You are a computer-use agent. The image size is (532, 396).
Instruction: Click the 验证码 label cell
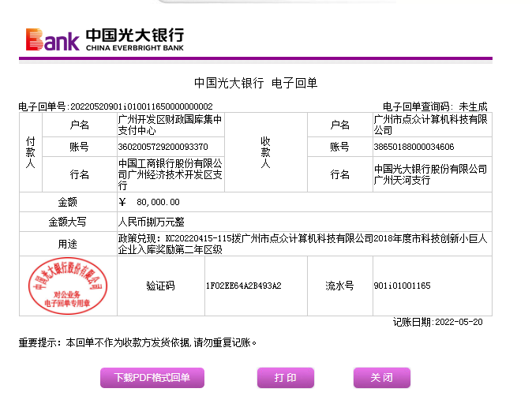pyautogui.click(x=161, y=286)
